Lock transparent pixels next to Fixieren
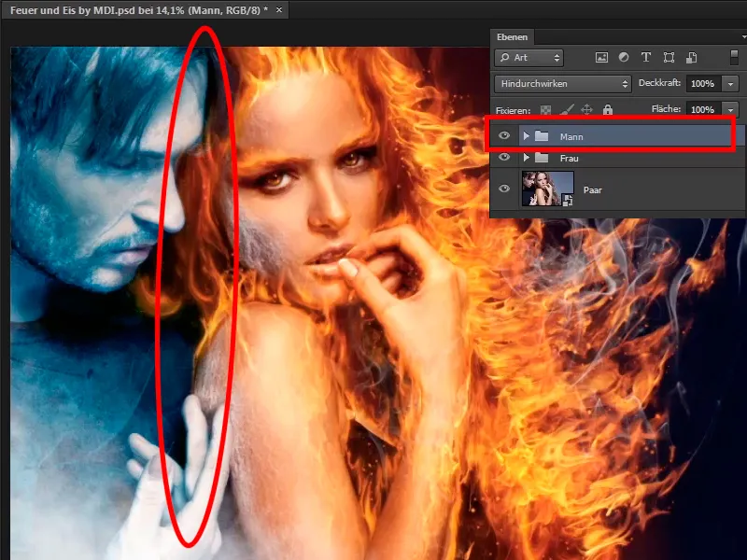Image resolution: width=747 pixels, height=560 pixels. pyautogui.click(x=545, y=110)
